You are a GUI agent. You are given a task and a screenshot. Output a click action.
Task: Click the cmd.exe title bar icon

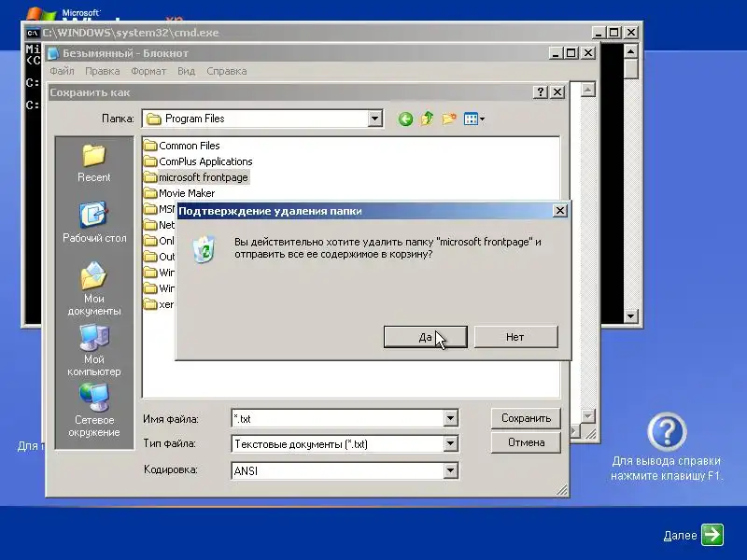[33, 33]
